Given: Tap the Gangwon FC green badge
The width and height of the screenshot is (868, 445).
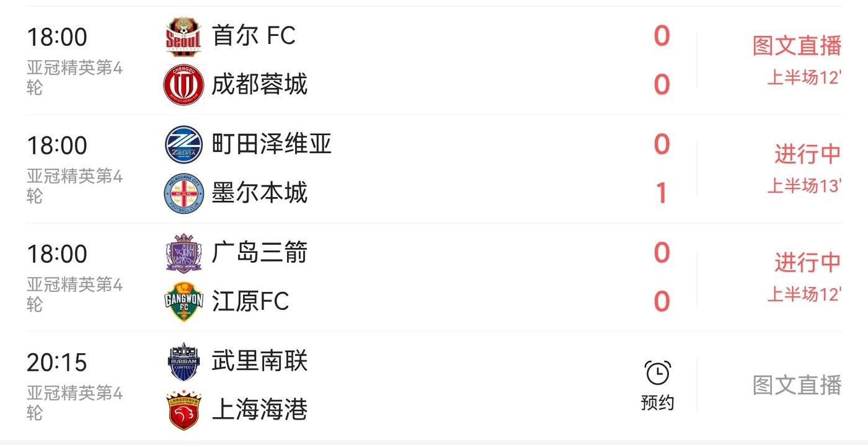Looking at the screenshot, I should (x=184, y=302).
